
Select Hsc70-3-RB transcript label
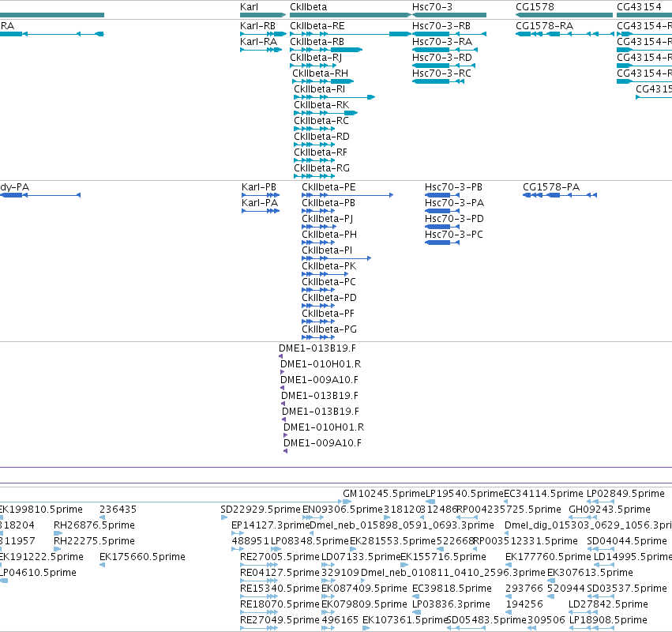441,26
